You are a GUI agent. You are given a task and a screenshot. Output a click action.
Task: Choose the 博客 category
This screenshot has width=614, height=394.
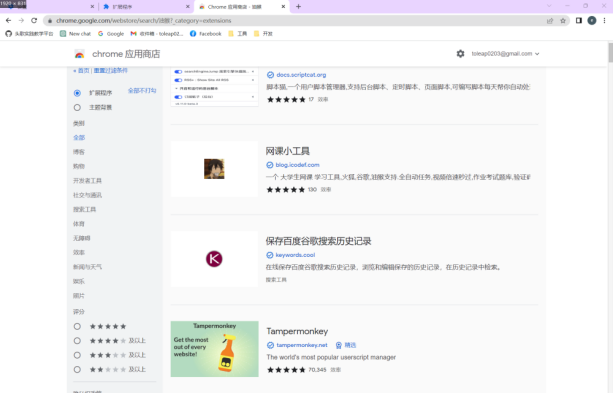coord(79,152)
